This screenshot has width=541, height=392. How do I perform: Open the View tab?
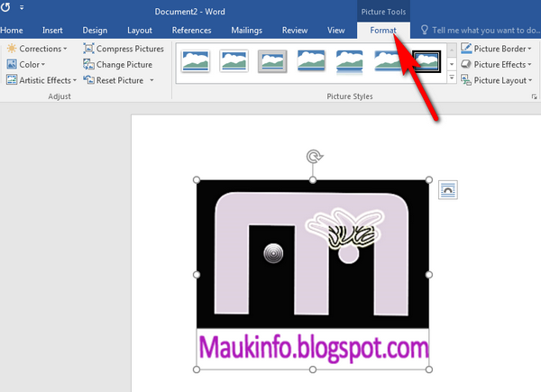pos(335,31)
